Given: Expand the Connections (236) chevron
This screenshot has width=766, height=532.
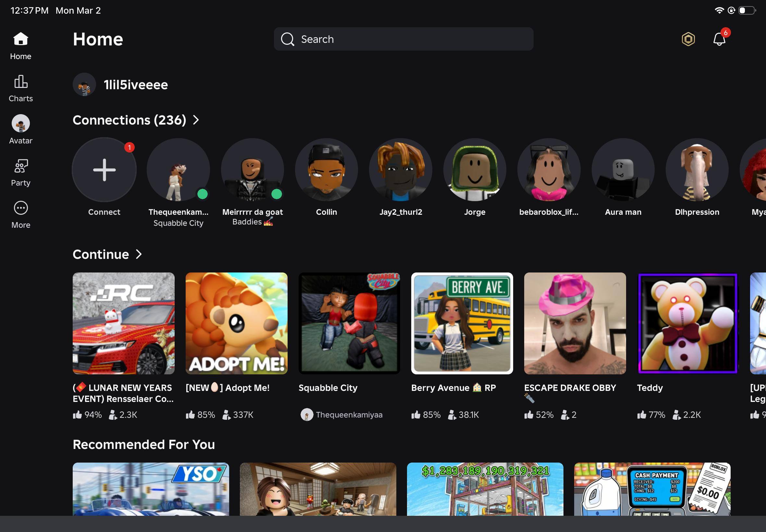Looking at the screenshot, I should click(196, 120).
